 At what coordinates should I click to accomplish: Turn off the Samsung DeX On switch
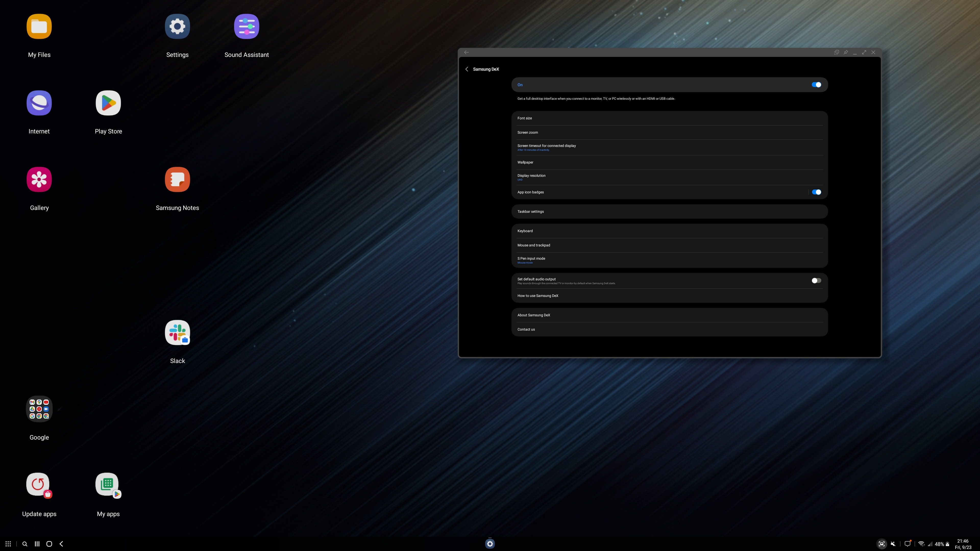tap(816, 85)
